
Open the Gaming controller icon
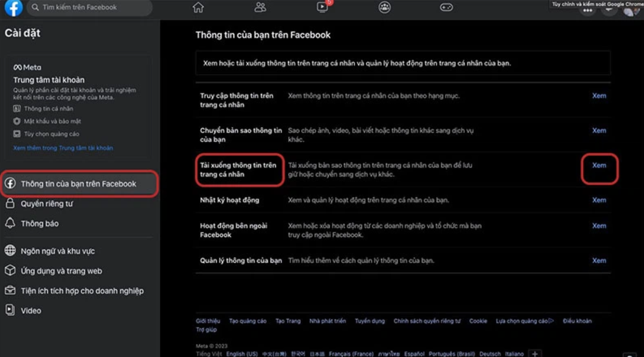(x=446, y=7)
